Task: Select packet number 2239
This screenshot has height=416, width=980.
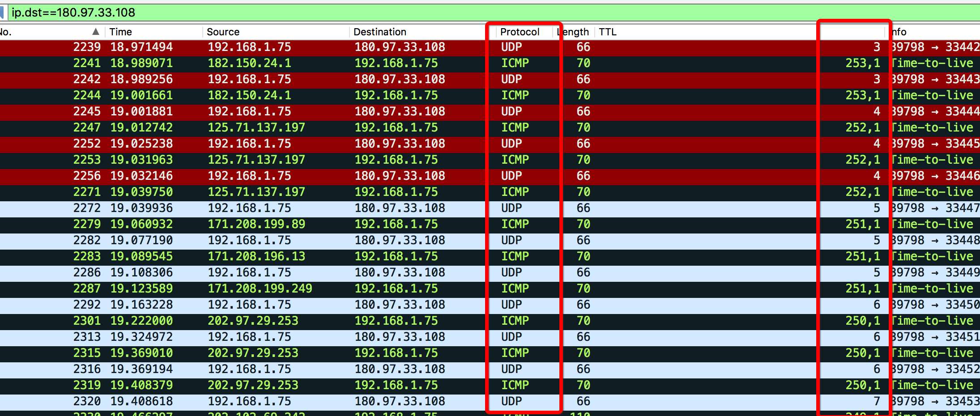Action: click(x=313, y=47)
